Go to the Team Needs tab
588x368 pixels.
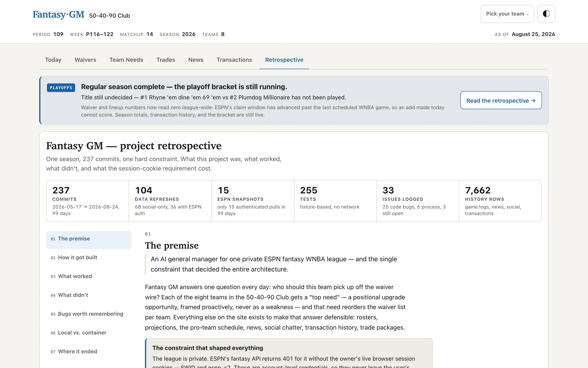pos(126,60)
